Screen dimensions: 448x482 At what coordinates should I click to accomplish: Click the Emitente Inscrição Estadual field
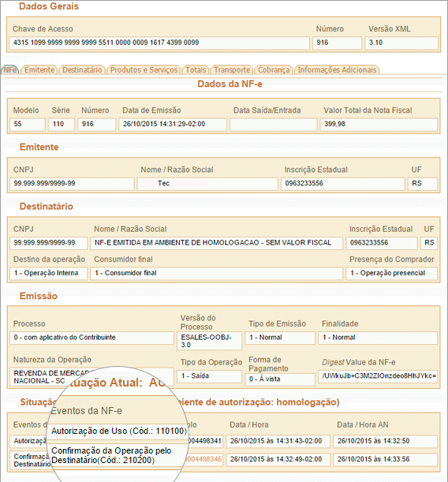[342, 184]
